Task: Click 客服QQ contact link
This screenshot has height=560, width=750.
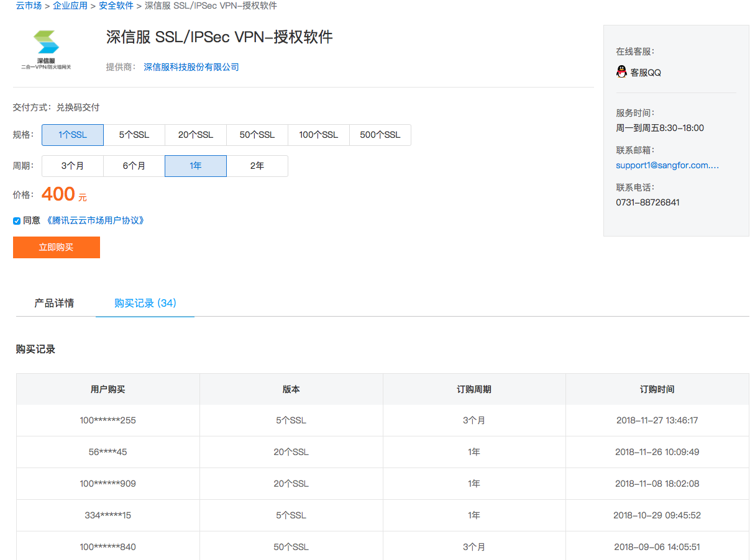Action: pyautogui.click(x=646, y=73)
